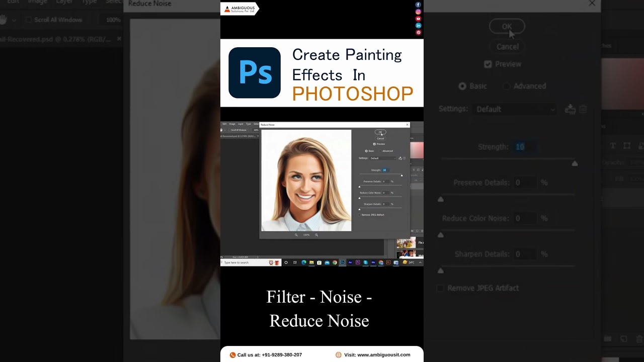Open Microsoft Store from taskbar
The width and height of the screenshot is (644, 362).
coord(319,262)
